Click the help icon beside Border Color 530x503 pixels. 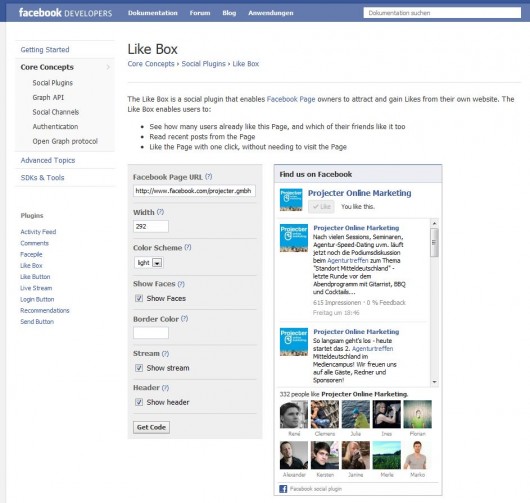(184, 318)
